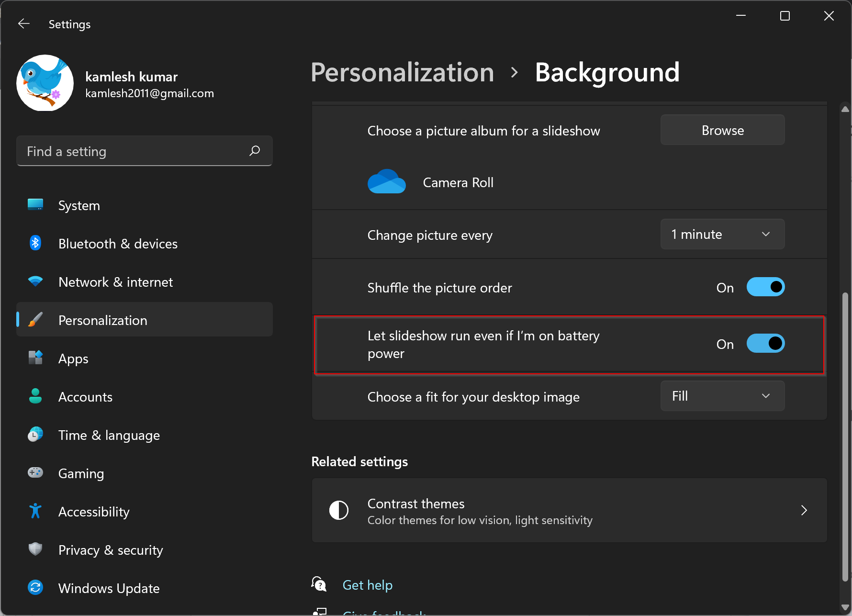This screenshot has width=852, height=616.
Task: Open Accounts settings page
Action: click(x=145, y=397)
